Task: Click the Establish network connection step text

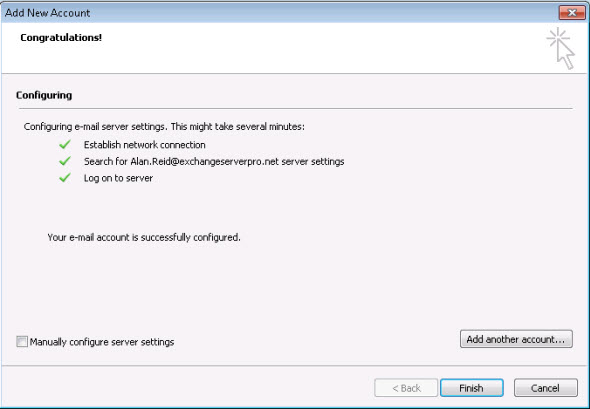Action: point(144,145)
